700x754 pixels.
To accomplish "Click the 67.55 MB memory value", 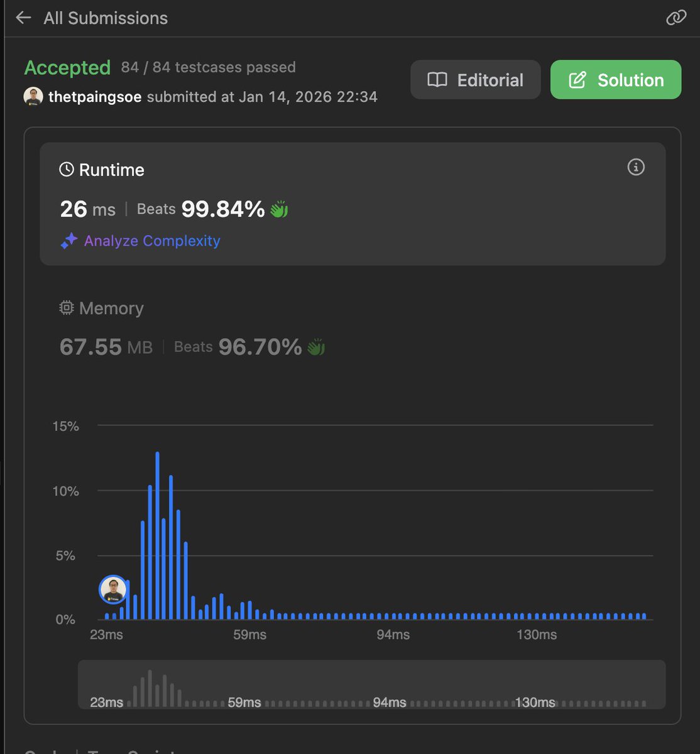I will click(106, 347).
